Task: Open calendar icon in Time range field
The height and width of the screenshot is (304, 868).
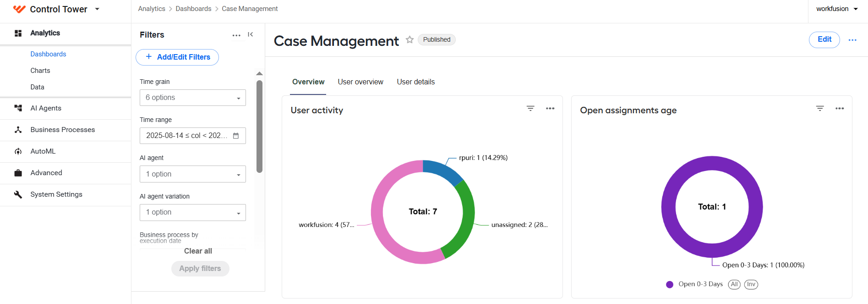Action: click(236, 136)
